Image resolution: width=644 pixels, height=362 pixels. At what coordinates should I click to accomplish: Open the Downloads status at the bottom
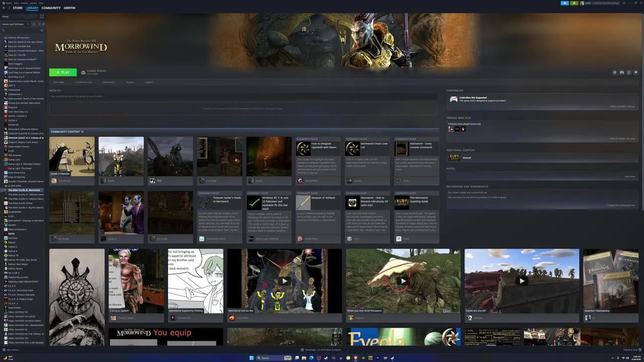point(321,349)
